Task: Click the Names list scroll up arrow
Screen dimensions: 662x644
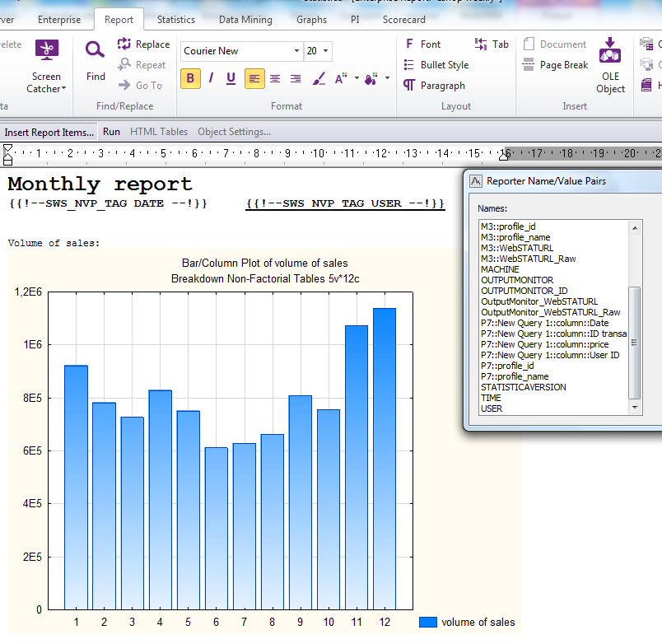Action: [634, 228]
